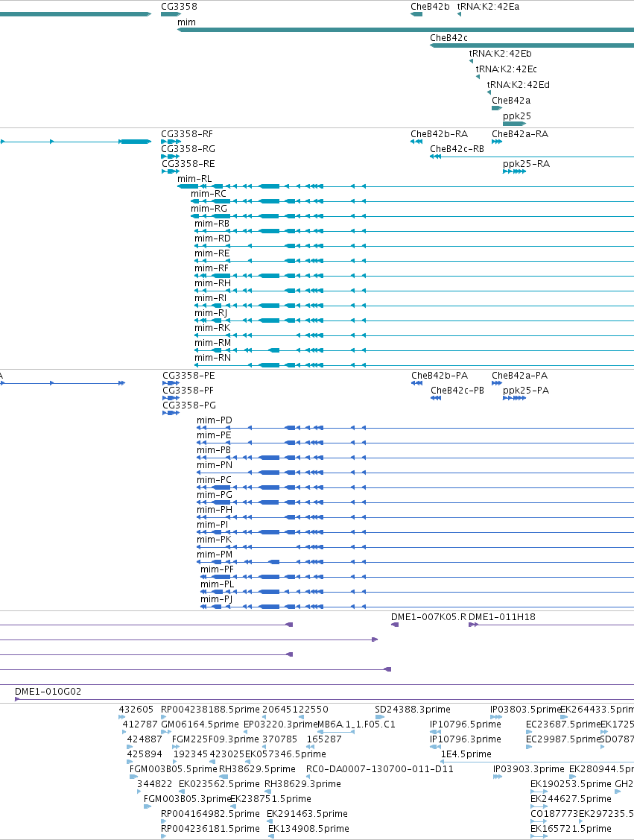This screenshot has width=634, height=840.
Task: Click CG3358-PE protein label
Action: tap(188, 376)
